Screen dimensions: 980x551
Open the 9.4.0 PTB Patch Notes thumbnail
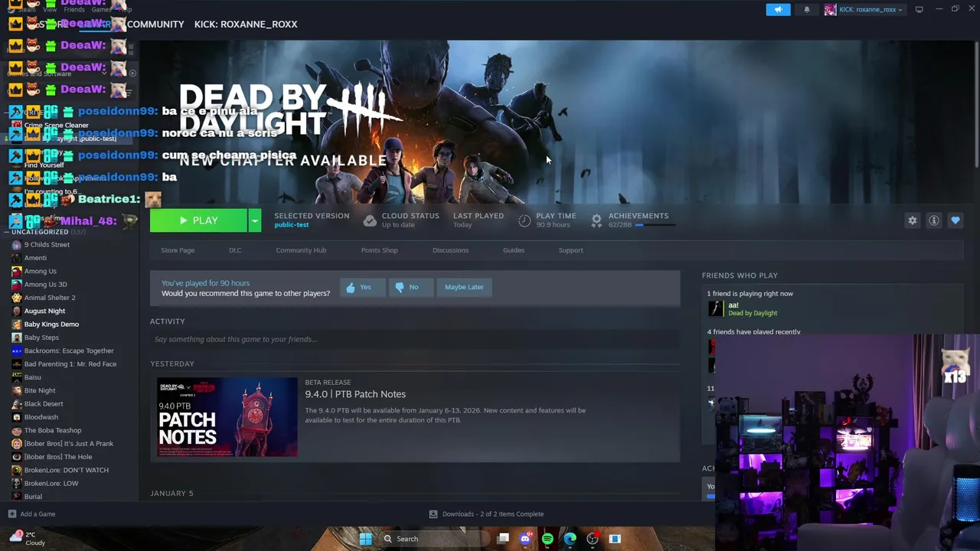(227, 417)
